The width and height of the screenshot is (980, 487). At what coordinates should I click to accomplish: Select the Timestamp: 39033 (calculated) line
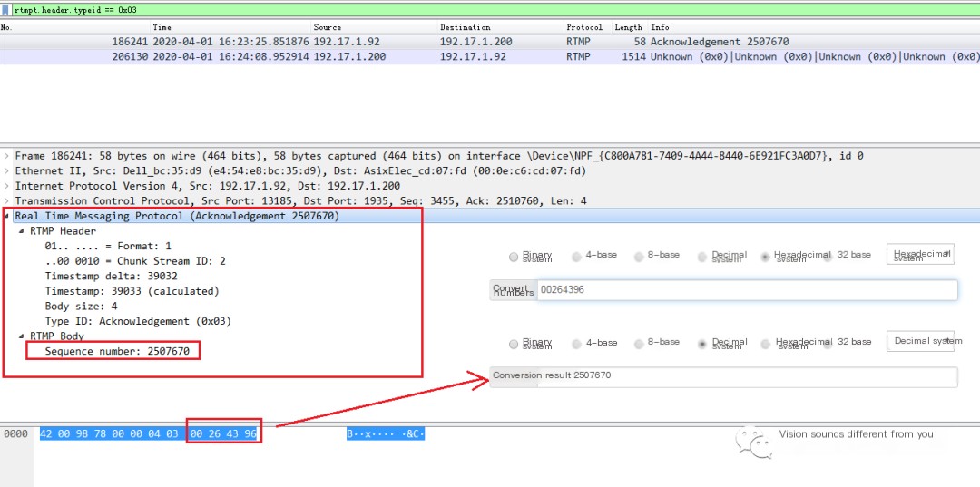point(132,291)
